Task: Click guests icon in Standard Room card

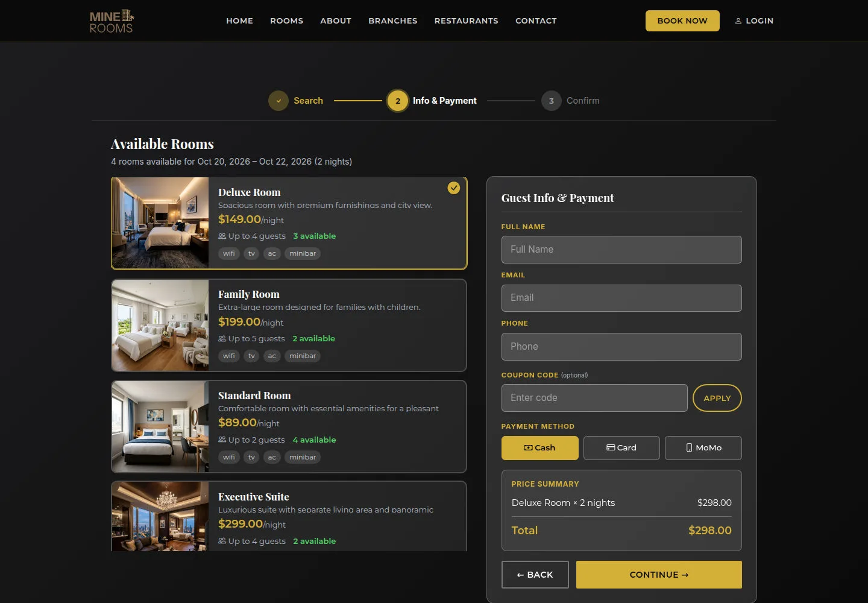Action: tap(222, 440)
